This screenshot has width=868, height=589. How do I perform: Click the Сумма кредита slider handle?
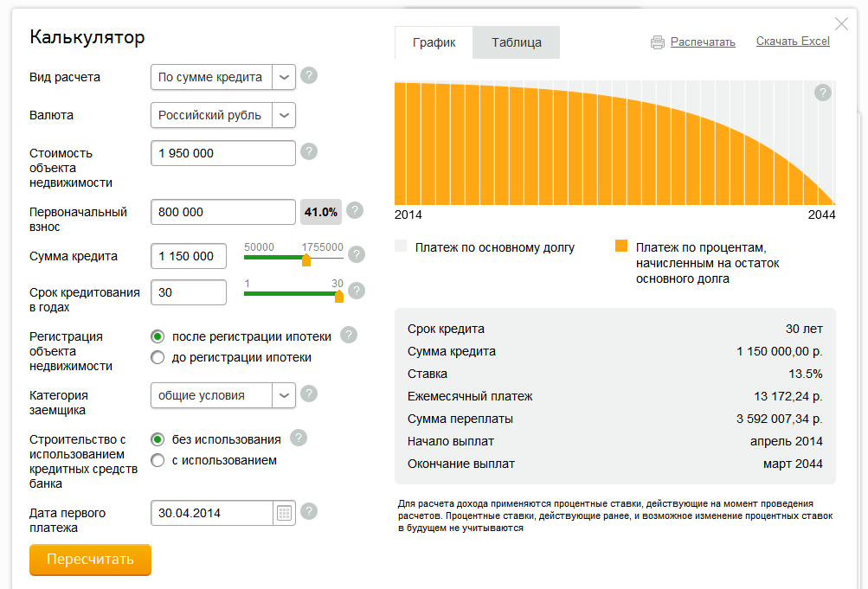[x=306, y=259]
